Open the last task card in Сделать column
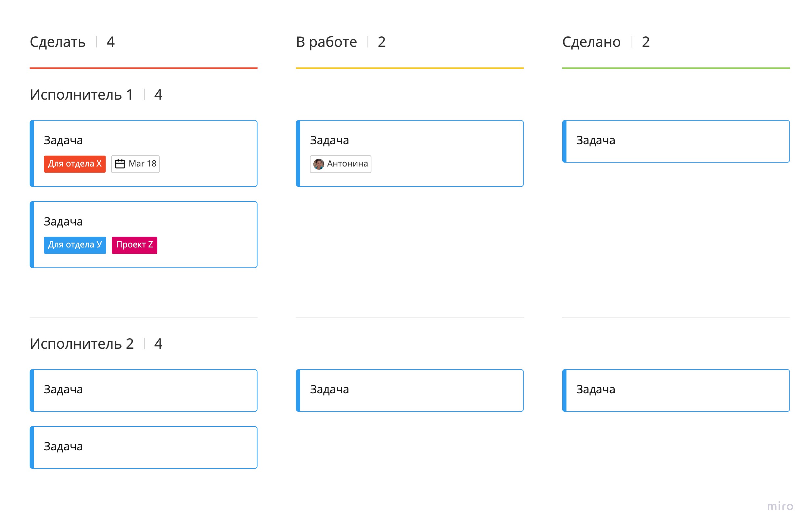The height and width of the screenshot is (529, 812). (143, 447)
